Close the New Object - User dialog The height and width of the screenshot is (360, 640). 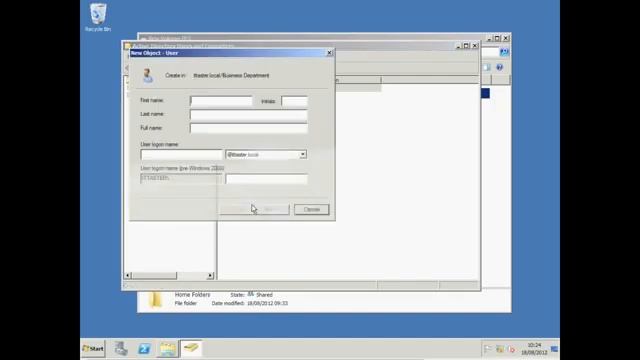coord(329,53)
